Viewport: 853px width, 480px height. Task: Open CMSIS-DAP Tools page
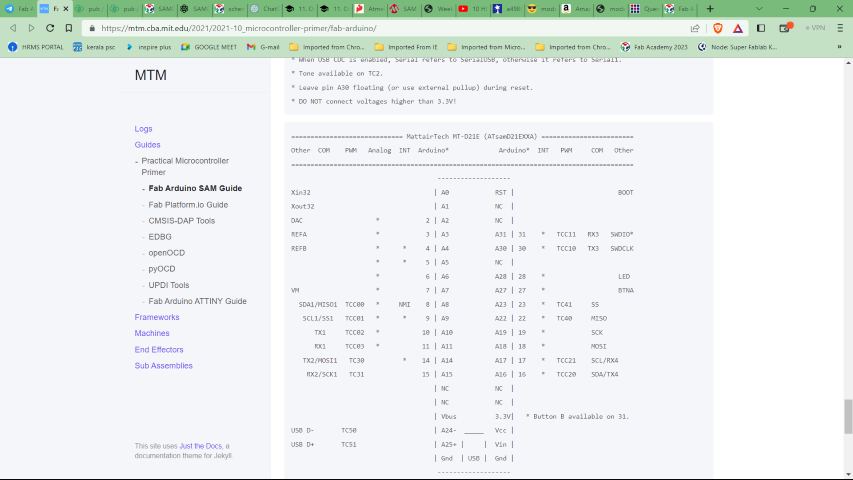coord(182,221)
